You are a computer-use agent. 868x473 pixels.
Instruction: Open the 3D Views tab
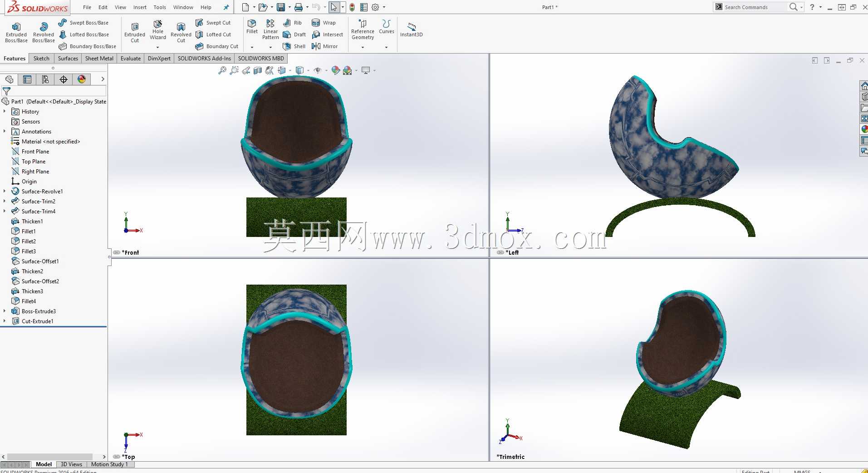click(x=71, y=464)
